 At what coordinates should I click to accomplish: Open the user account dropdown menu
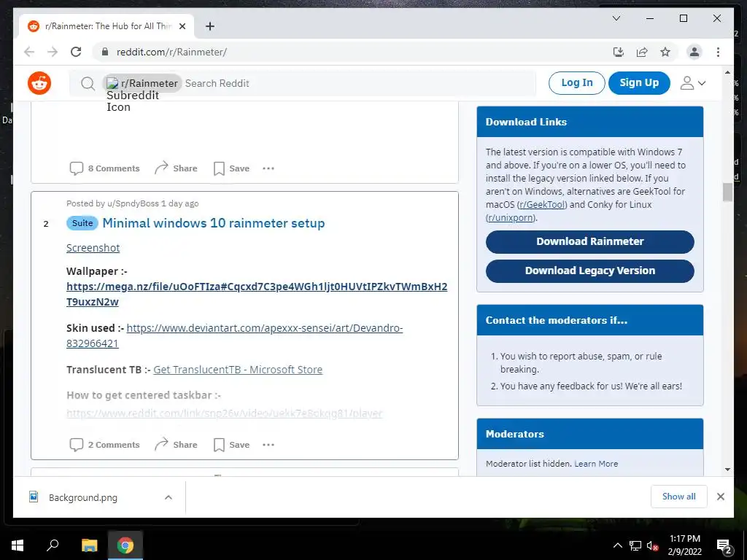coord(692,83)
